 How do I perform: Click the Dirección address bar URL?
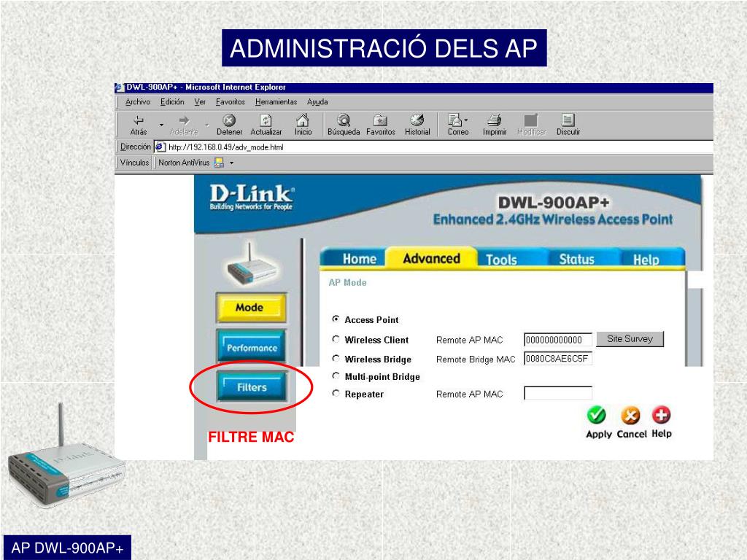(226, 147)
